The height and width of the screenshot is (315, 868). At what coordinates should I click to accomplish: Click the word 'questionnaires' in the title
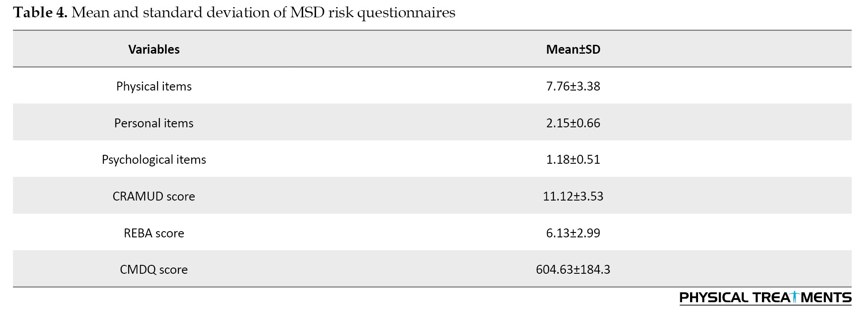pyautogui.click(x=406, y=13)
